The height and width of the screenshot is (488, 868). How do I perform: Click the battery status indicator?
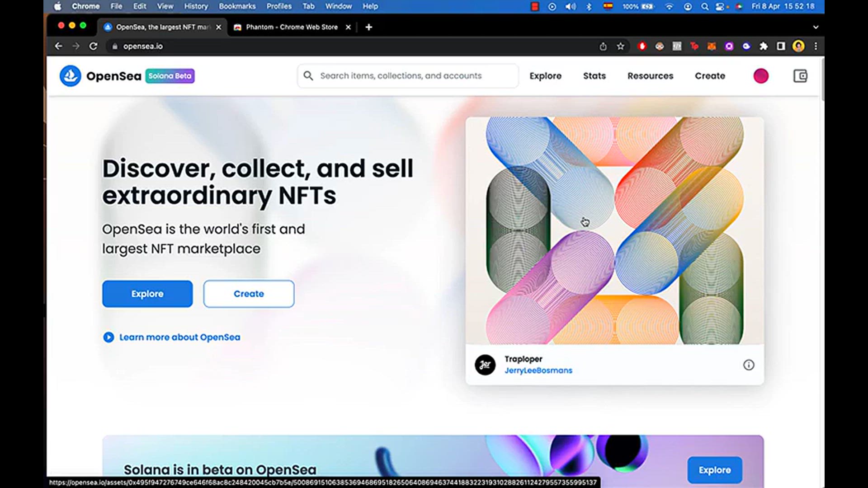click(x=638, y=6)
